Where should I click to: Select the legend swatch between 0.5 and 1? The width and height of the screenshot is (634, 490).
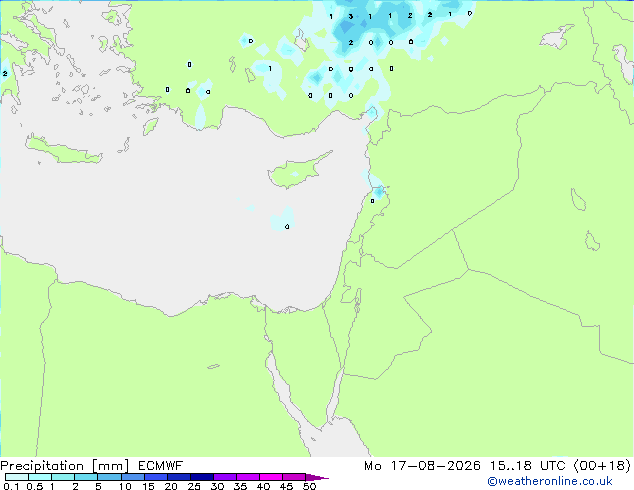coord(40,477)
